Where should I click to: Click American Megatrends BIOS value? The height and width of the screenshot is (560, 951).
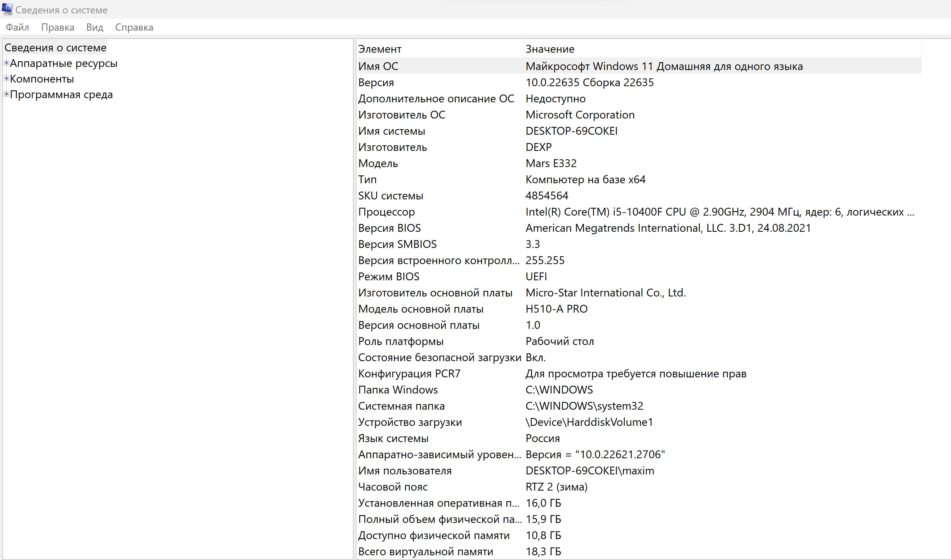[x=668, y=228]
